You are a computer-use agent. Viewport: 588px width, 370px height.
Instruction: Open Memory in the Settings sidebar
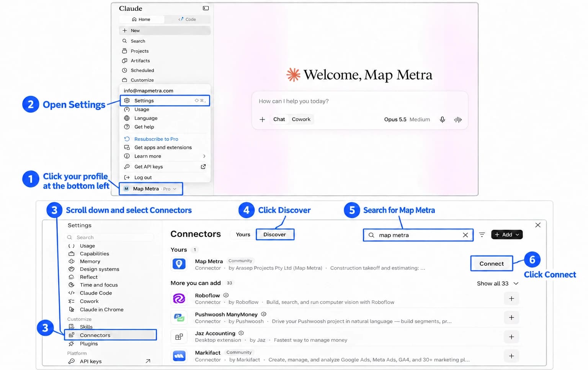(x=109, y=261)
